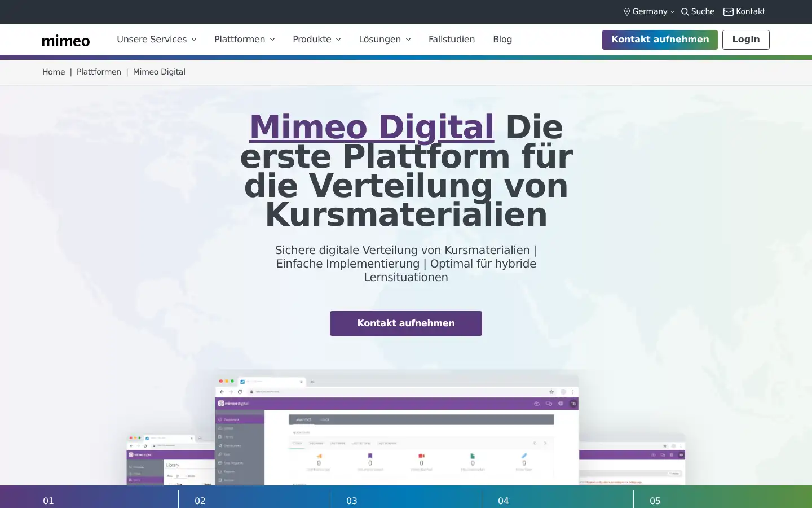Open the Blog page

click(x=502, y=40)
